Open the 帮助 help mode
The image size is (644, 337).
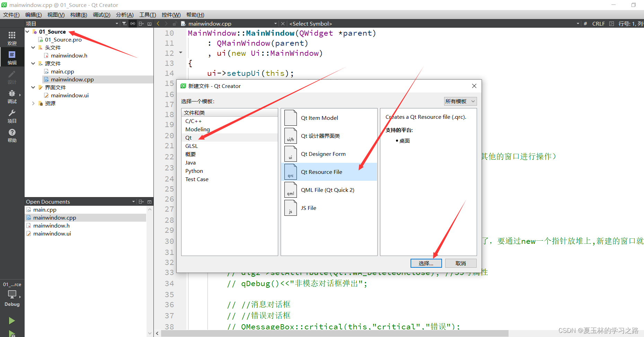click(12, 135)
